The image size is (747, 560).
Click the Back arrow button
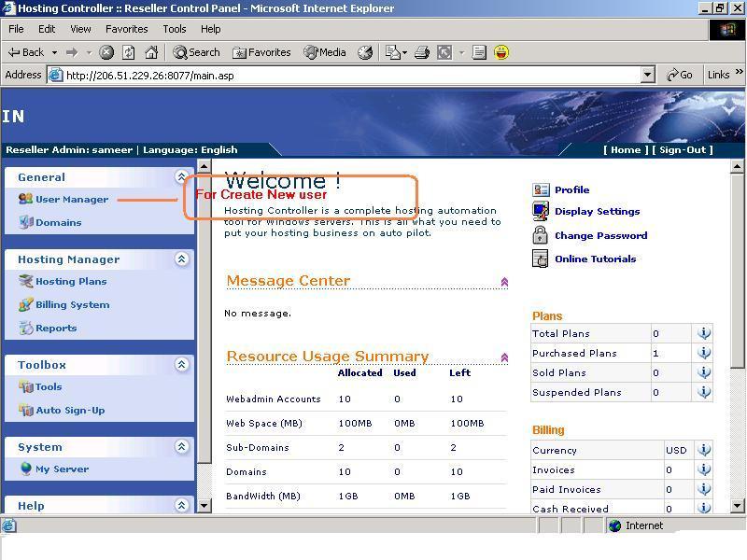26,52
